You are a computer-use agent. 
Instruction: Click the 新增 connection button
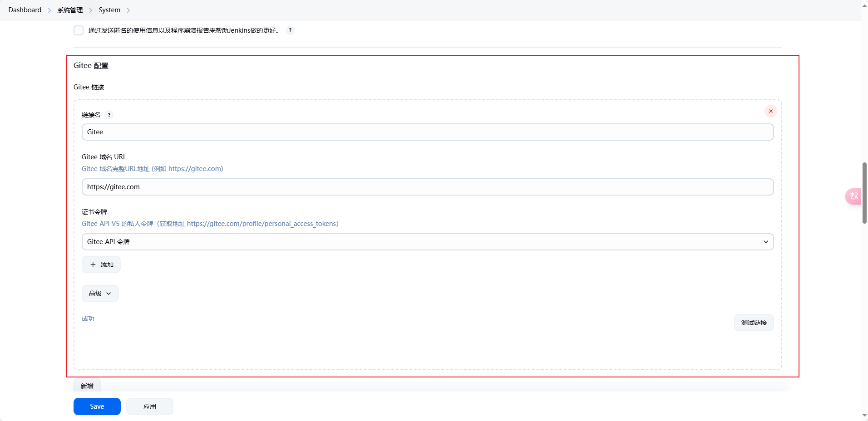pos(87,386)
